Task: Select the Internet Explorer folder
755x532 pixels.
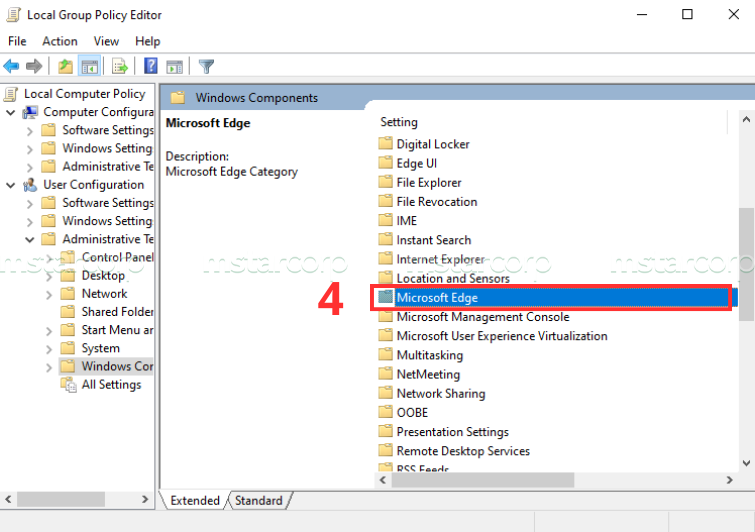Action: click(441, 259)
